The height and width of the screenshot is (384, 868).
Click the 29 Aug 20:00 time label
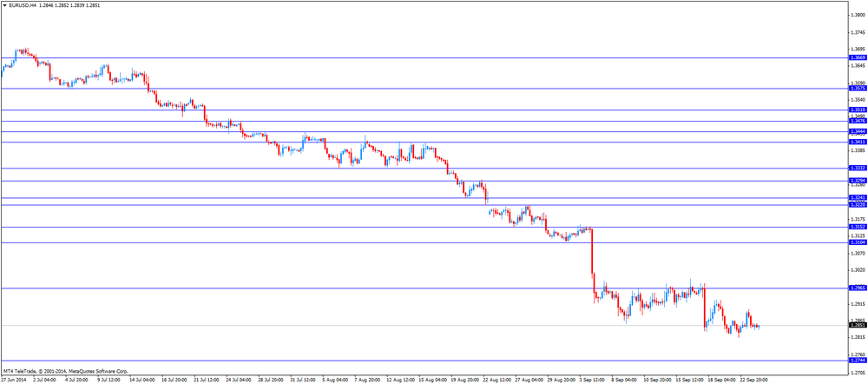[561, 381]
